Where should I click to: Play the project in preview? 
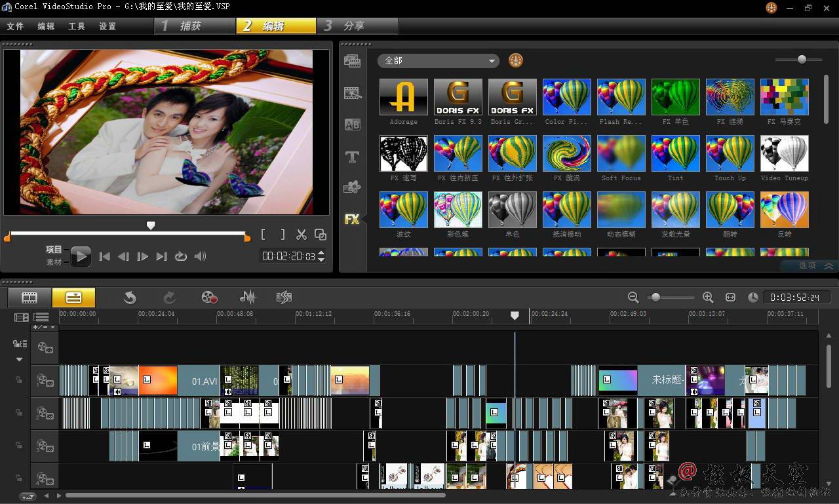click(81, 256)
